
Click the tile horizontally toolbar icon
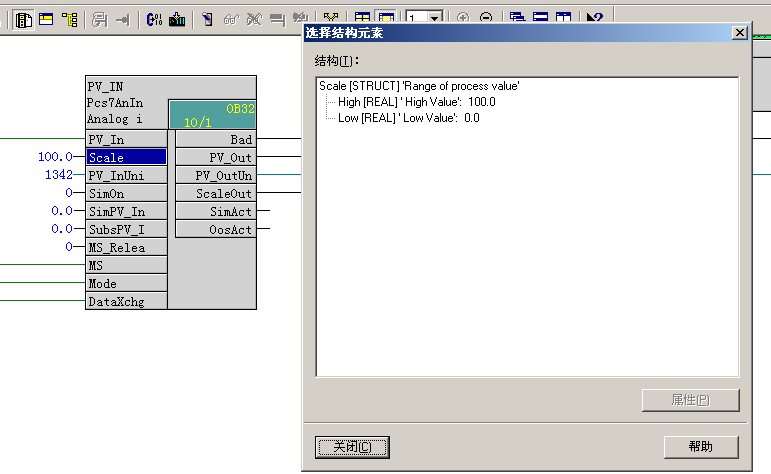point(540,18)
